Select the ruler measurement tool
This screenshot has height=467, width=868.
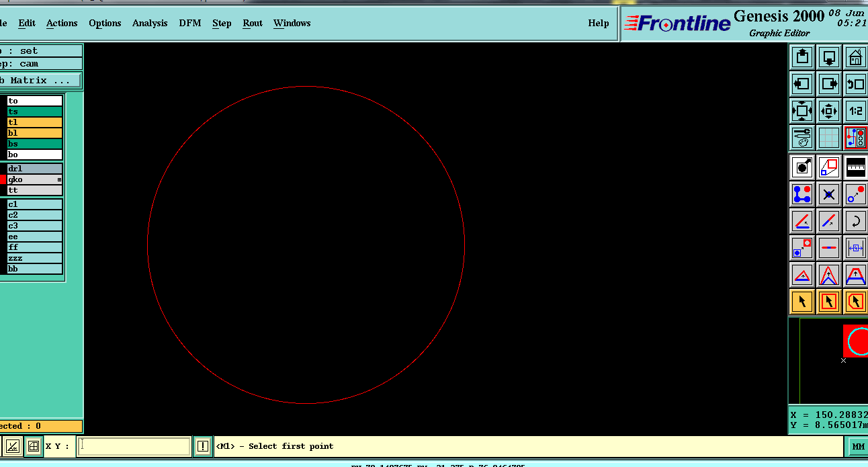tap(856, 167)
